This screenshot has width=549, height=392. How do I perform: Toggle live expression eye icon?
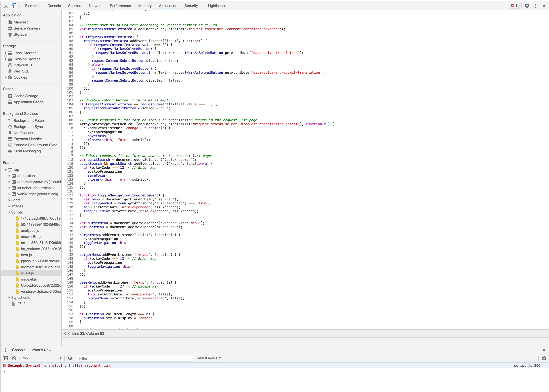[x=70, y=358]
